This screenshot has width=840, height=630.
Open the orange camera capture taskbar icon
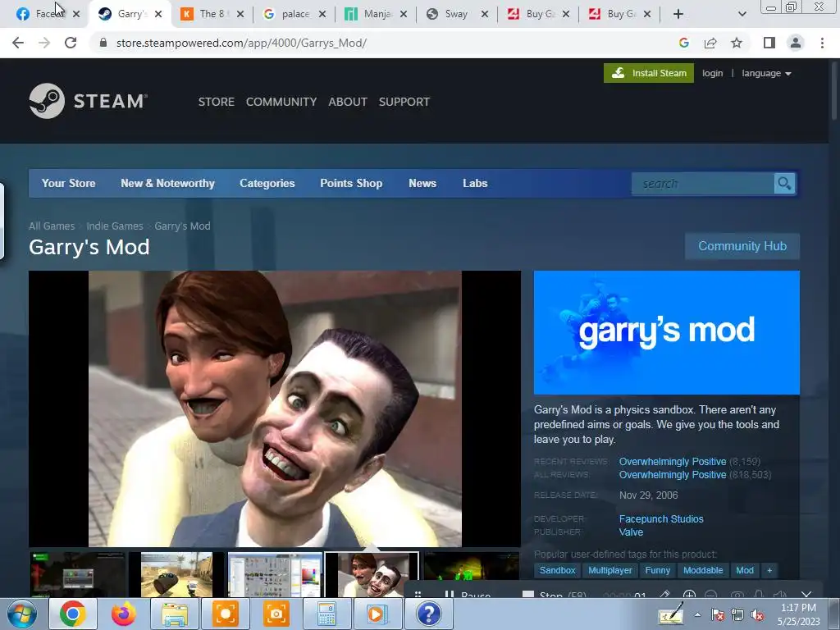276,614
